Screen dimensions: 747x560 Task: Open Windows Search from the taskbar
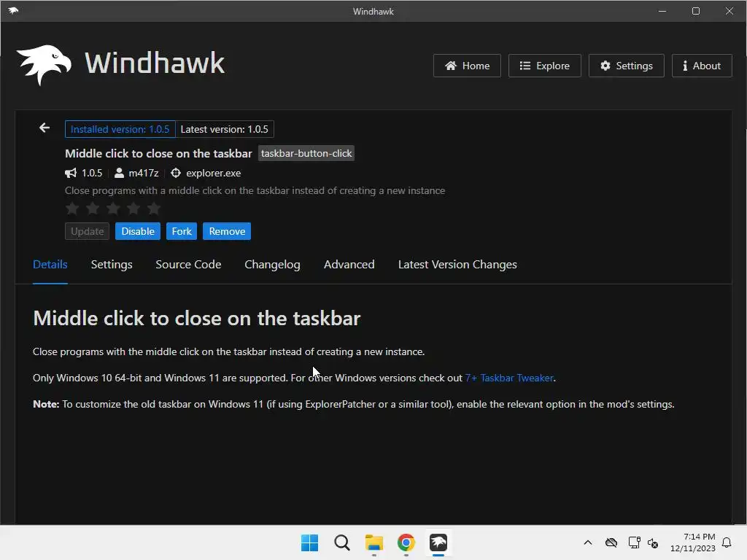tap(341, 542)
